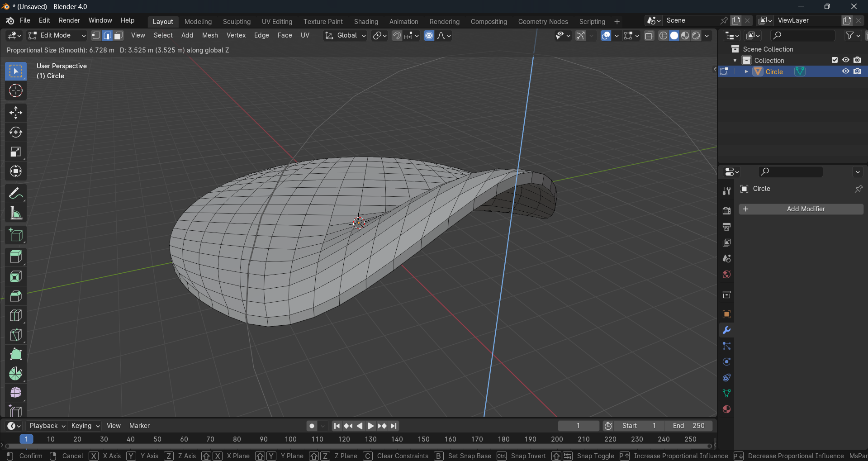Play the animation forward
868x461 pixels.
click(370, 426)
